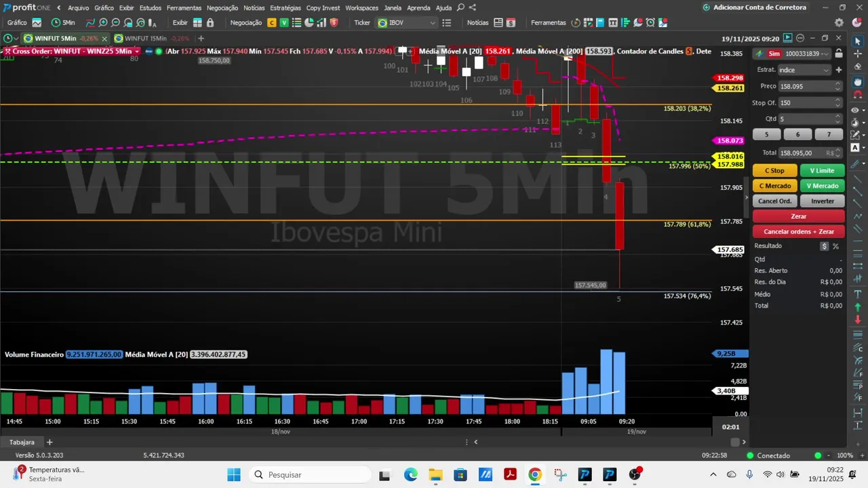Click the zoom out magnifier icon
This screenshot has width=868, height=488.
[115, 22]
